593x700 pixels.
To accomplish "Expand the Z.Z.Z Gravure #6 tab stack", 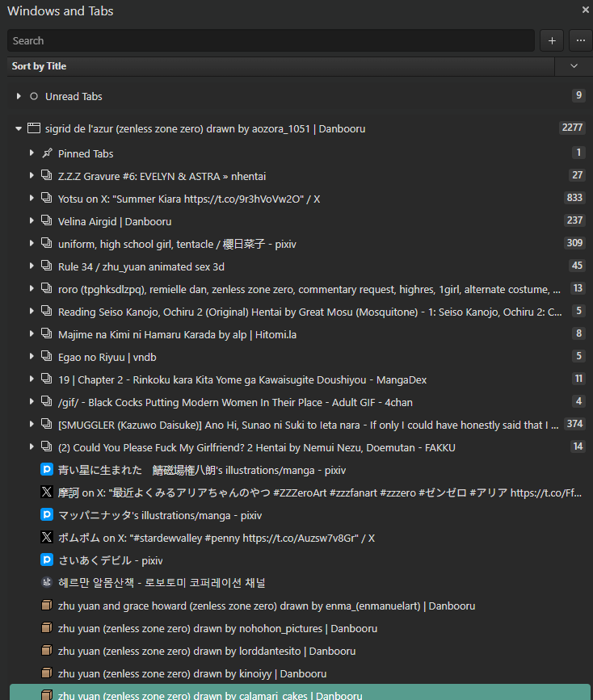I will [32, 175].
